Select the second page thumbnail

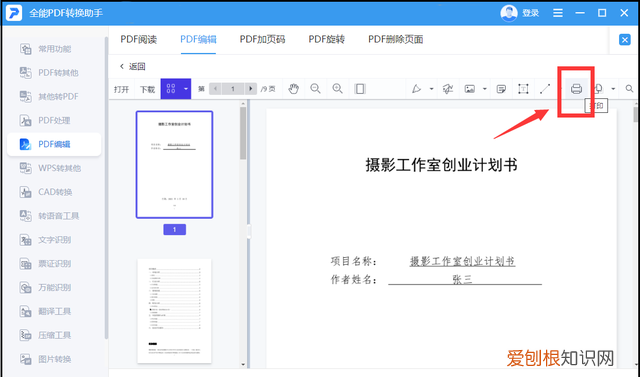(x=174, y=311)
